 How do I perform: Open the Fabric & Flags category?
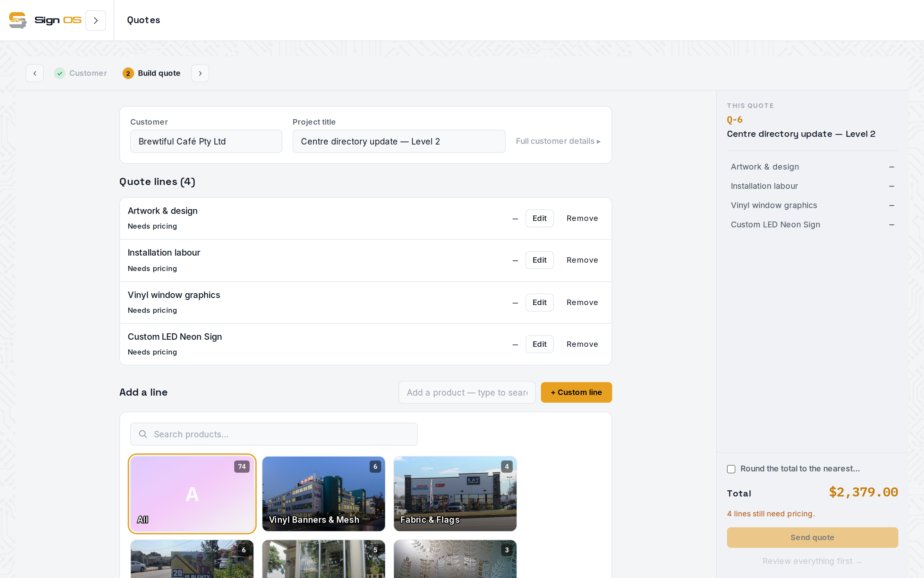[455, 494]
